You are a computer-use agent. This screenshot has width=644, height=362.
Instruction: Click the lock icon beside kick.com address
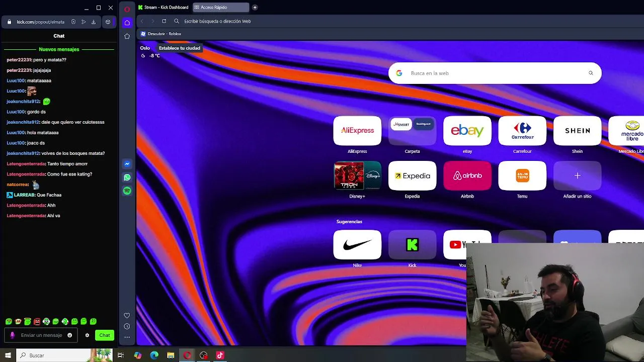(9, 22)
